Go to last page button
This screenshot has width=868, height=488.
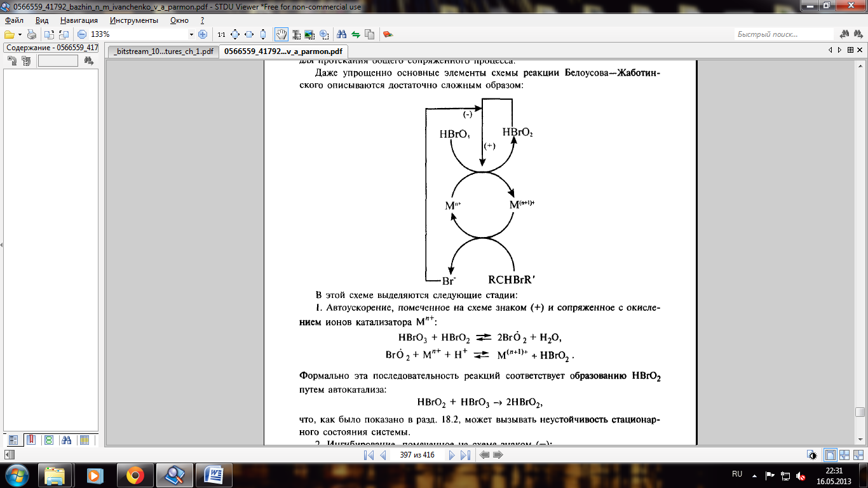pos(465,455)
